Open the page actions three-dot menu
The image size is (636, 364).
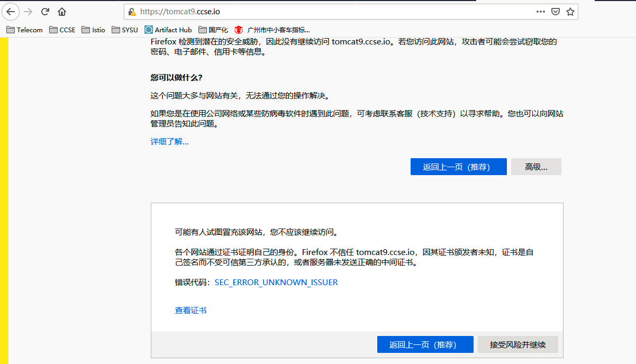coord(541,12)
